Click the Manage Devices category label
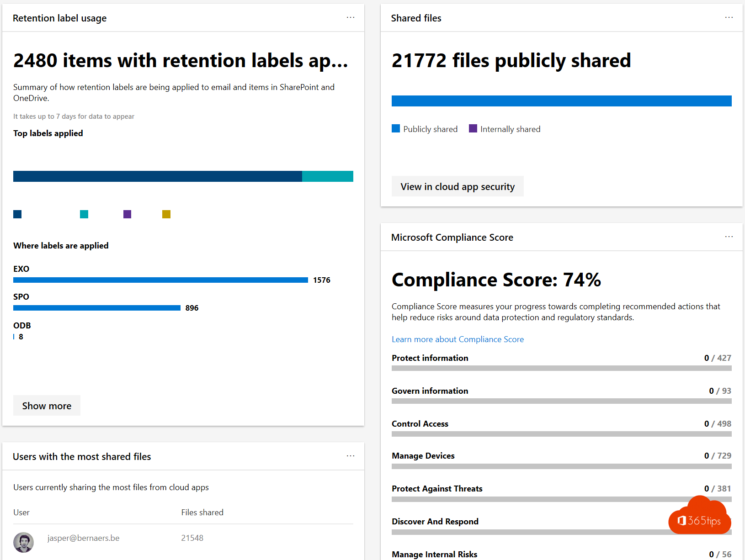Viewport: 745px width, 560px height. [423, 456]
